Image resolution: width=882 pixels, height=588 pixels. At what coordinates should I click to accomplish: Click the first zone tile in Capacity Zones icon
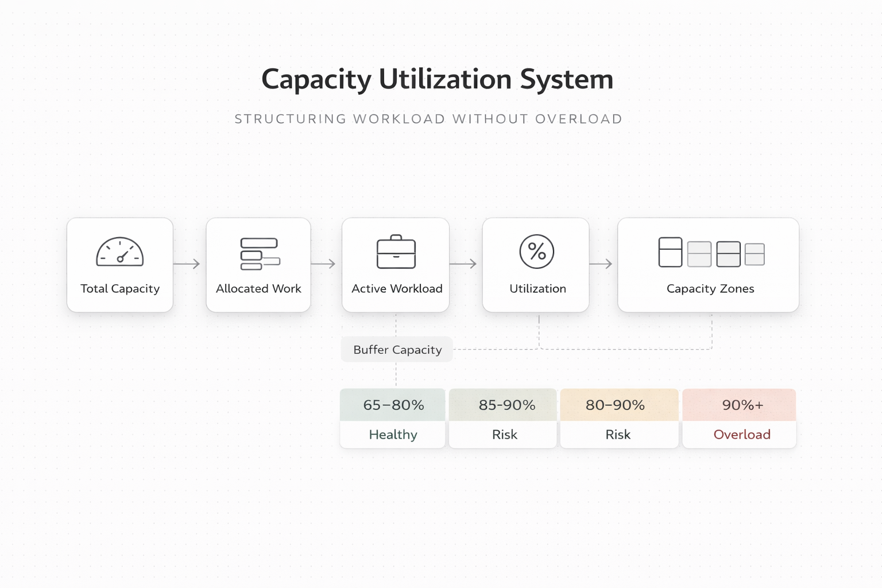click(670, 252)
